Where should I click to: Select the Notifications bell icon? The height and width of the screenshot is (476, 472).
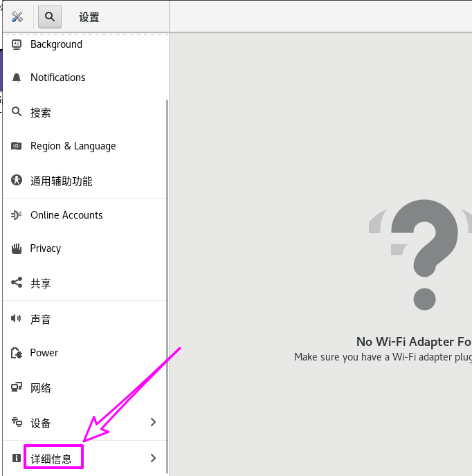[x=17, y=77]
